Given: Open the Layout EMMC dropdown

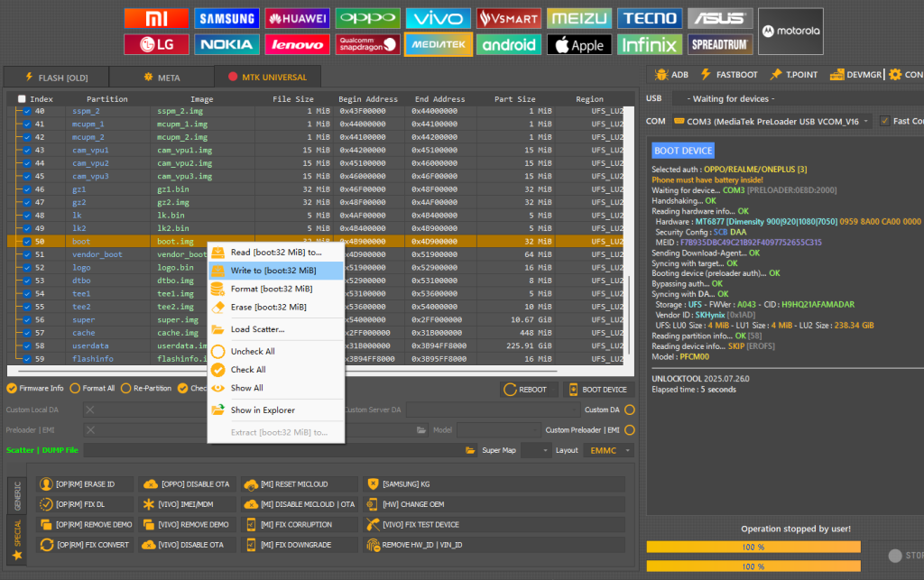Looking at the screenshot, I should tap(609, 450).
